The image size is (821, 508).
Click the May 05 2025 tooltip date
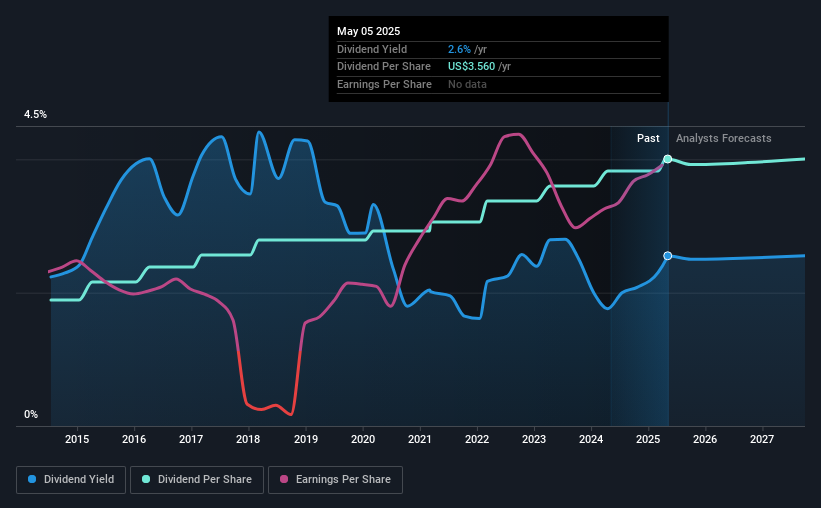click(x=369, y=31)
